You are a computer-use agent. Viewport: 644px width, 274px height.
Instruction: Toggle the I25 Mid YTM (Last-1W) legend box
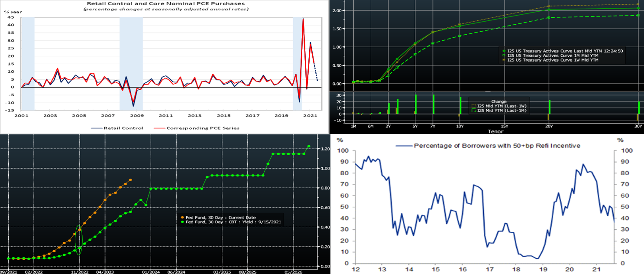click(473, 106)
